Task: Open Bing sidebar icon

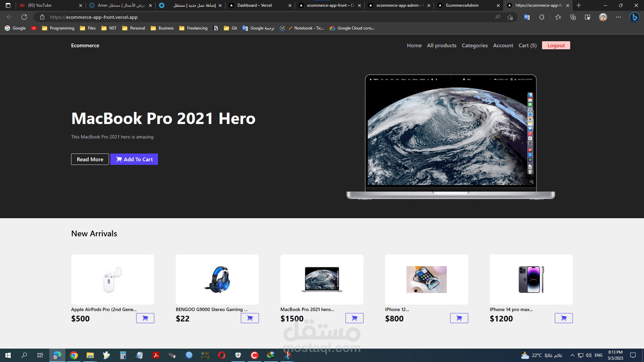Action: (x=634, y=17)
